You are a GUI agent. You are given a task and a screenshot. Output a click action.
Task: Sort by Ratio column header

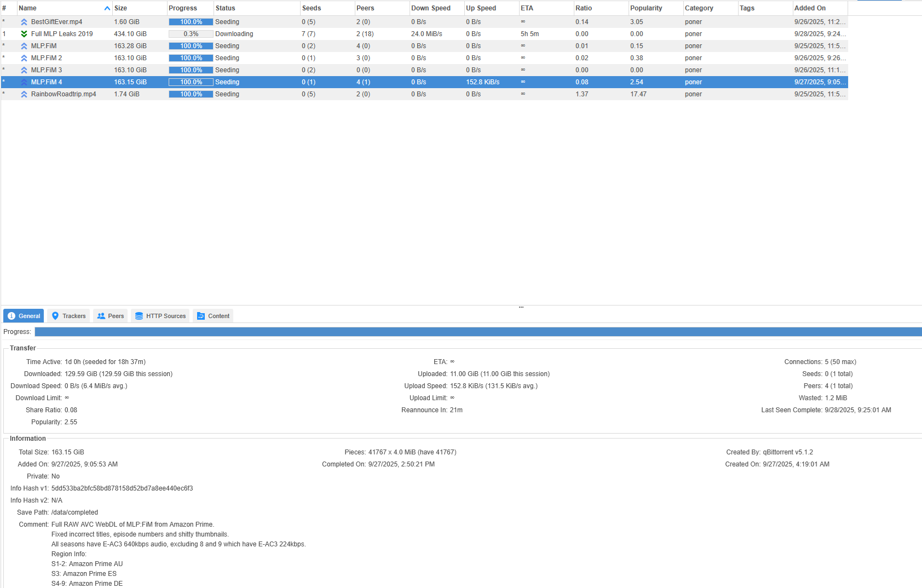point(601,8)
